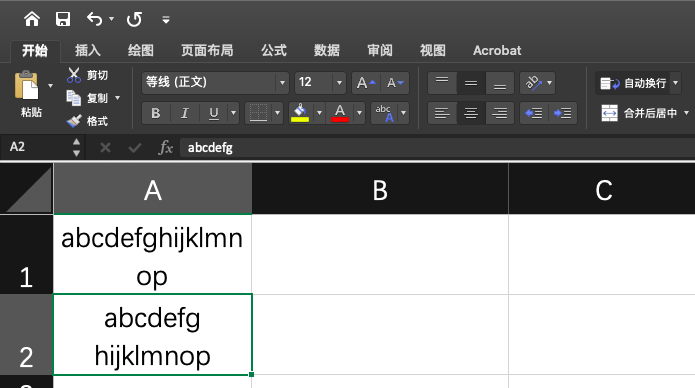
Task: Click the Home icon in the quick access bar
Action: (x=32, y=19)
